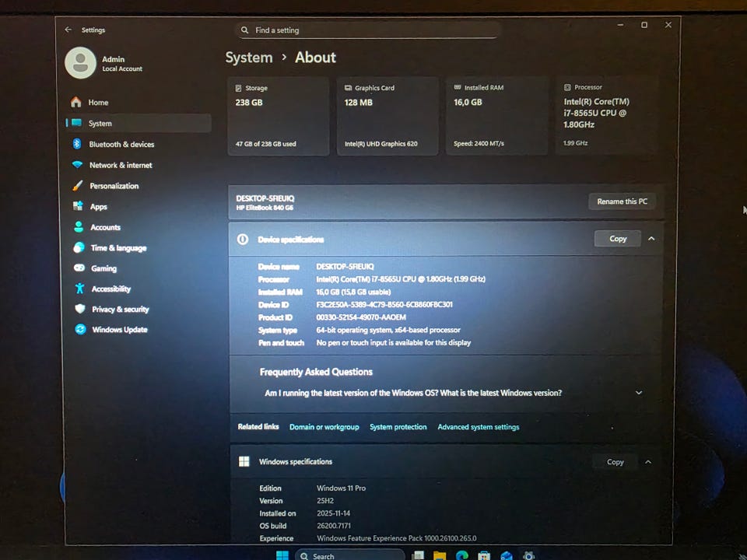Click the Accessibility figure icon
This screenshot has width=747, height=560.
tap(79, 289)
